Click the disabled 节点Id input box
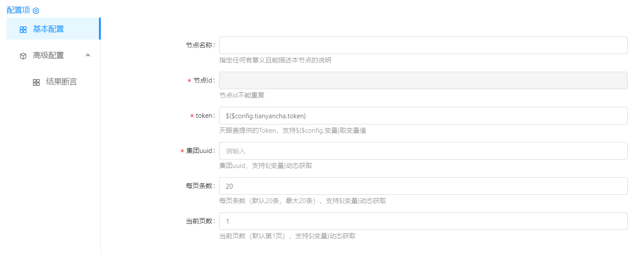 tap(423, 80)
